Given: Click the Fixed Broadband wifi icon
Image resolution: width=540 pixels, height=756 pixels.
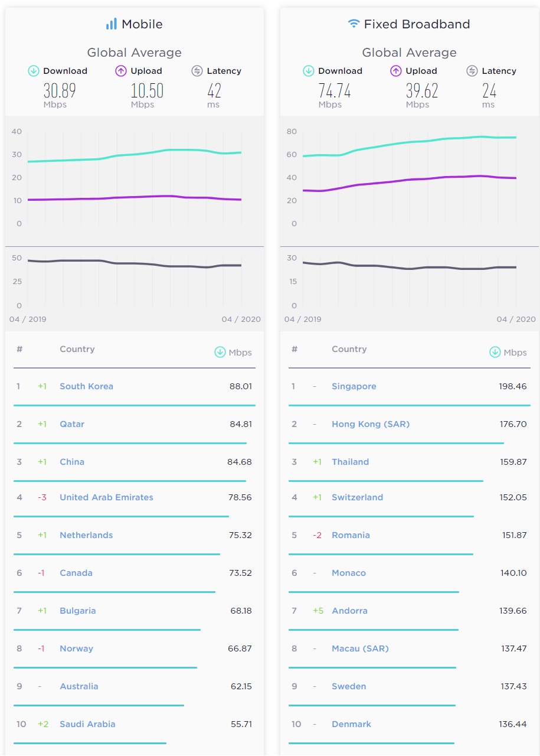Looking at the screenshot, I should pos(354,24).
